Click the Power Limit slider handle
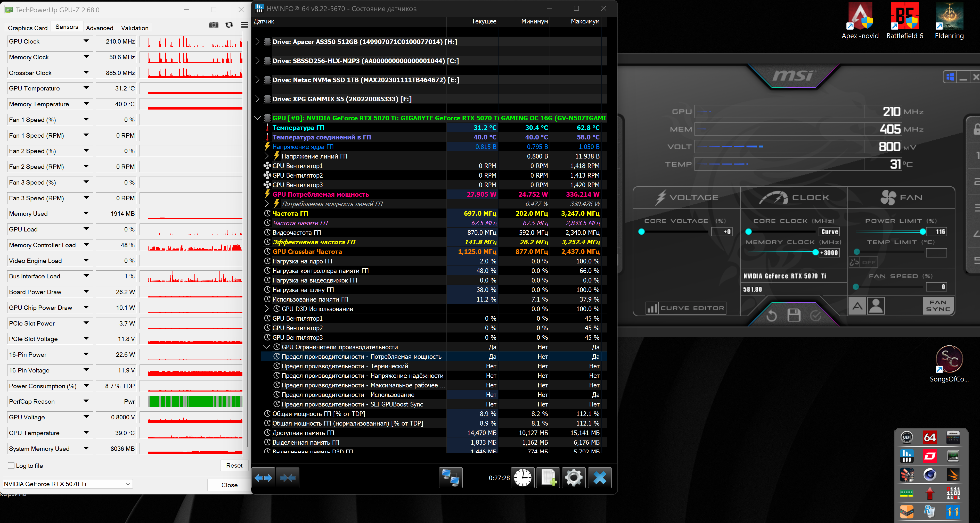The height and width of the screenshot is (523, 980). click(922, 232)
